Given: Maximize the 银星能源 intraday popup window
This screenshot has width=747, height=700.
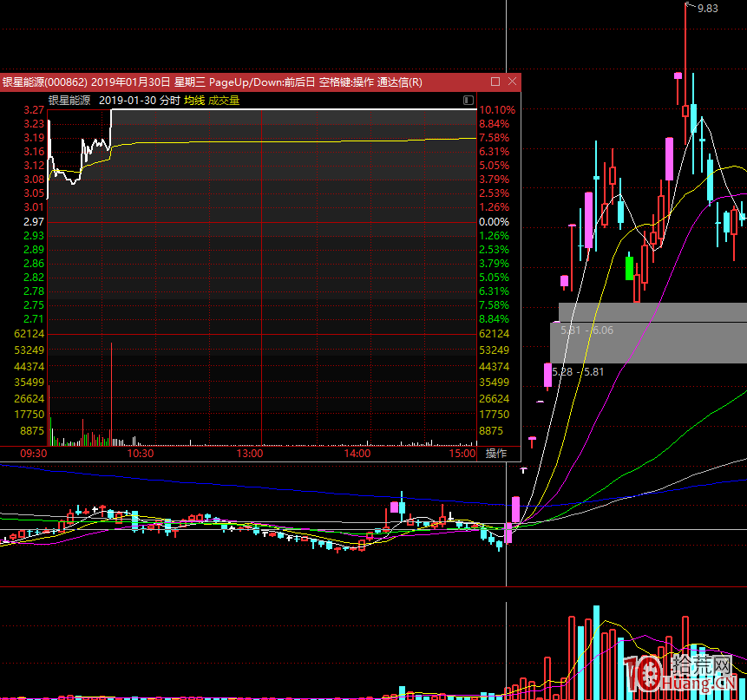Looking at the screenshot, I should pyautogui.click(x=495, y=82).
